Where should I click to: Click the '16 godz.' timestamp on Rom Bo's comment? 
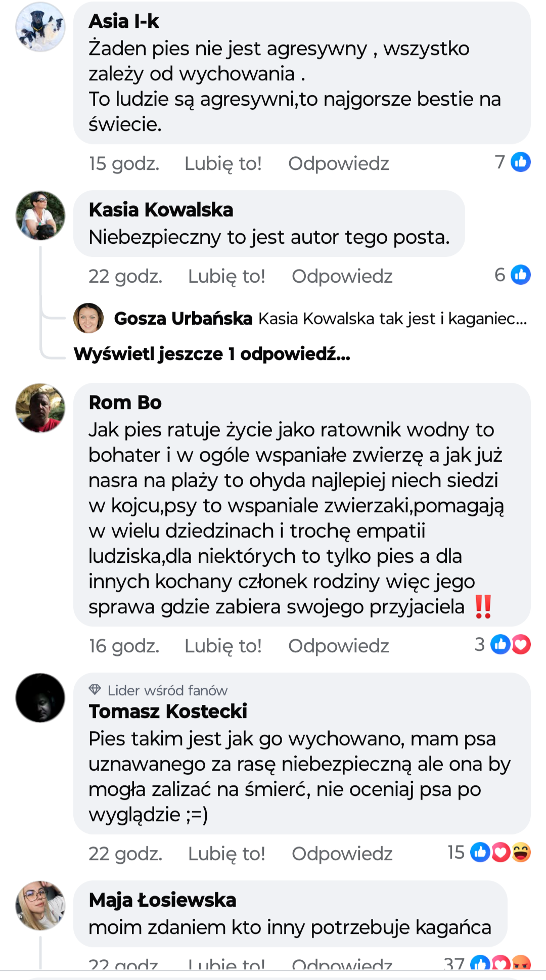(124, 646)
